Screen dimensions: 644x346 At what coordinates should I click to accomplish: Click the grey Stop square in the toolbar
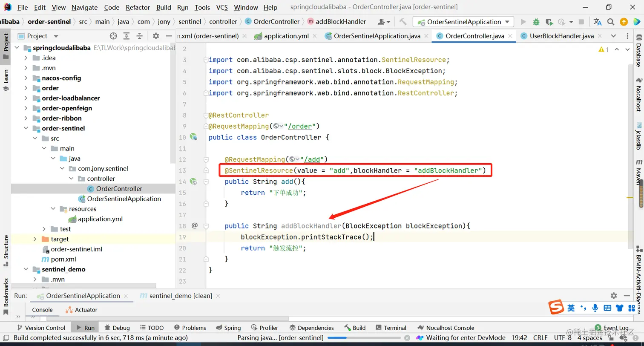581,22
